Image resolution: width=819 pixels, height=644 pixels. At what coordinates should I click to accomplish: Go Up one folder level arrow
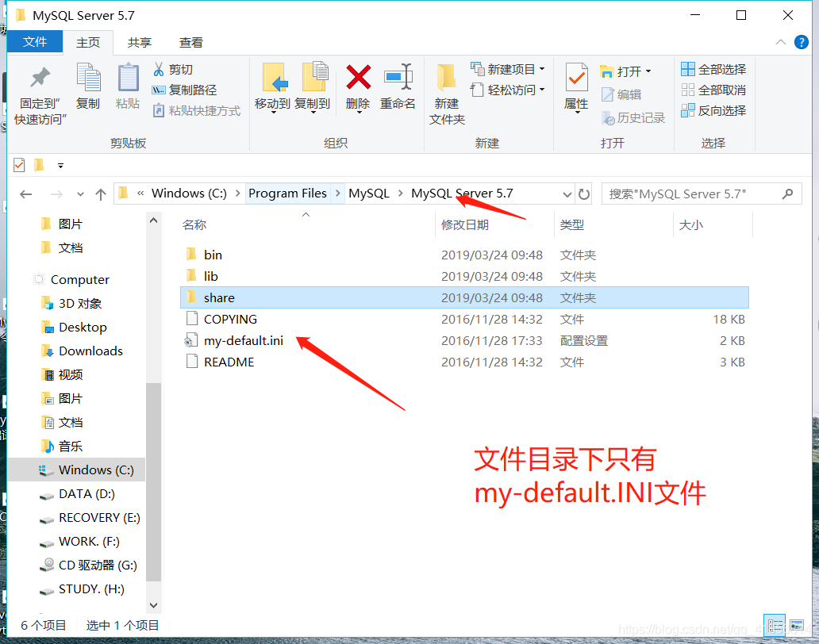tap(101, 194)
